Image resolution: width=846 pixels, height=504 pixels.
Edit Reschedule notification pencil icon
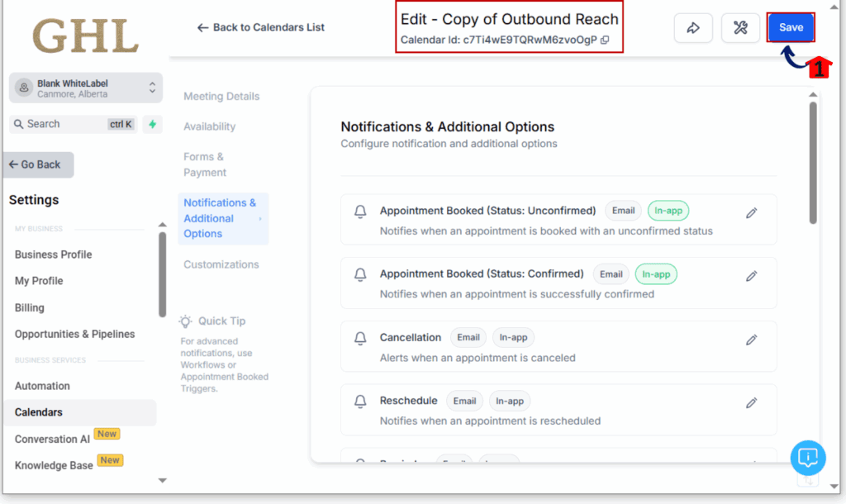tap(751, 403)
